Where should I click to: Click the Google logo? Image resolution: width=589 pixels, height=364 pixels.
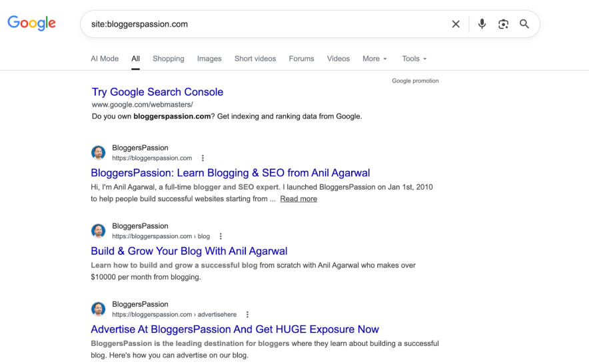click(31, 23)
